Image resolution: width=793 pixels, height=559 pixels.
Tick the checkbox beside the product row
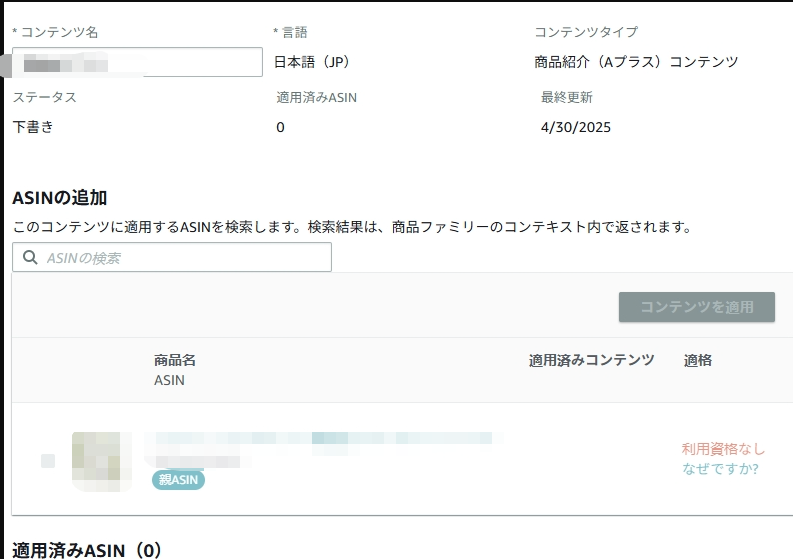click(x=48, y=461)
